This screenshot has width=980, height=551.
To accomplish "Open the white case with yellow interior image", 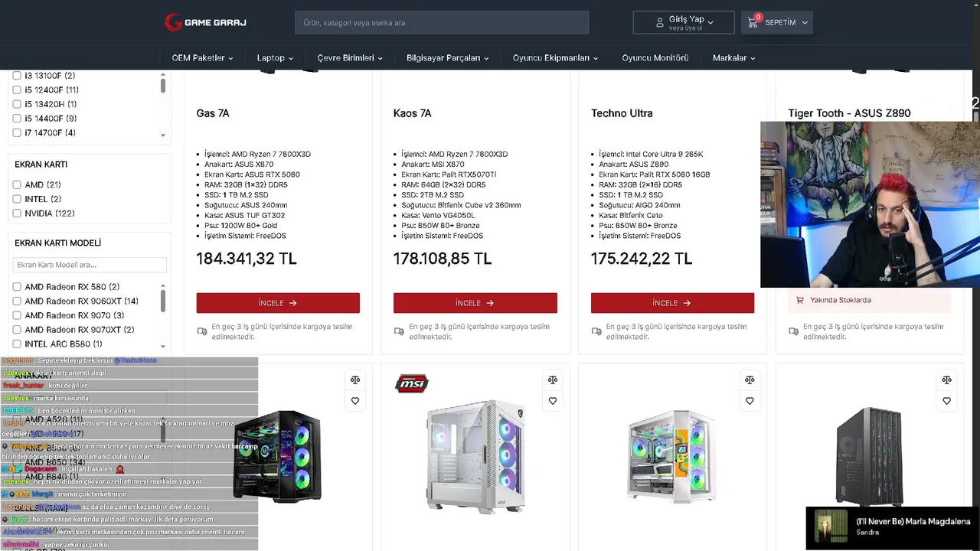I will click(672, 456).
